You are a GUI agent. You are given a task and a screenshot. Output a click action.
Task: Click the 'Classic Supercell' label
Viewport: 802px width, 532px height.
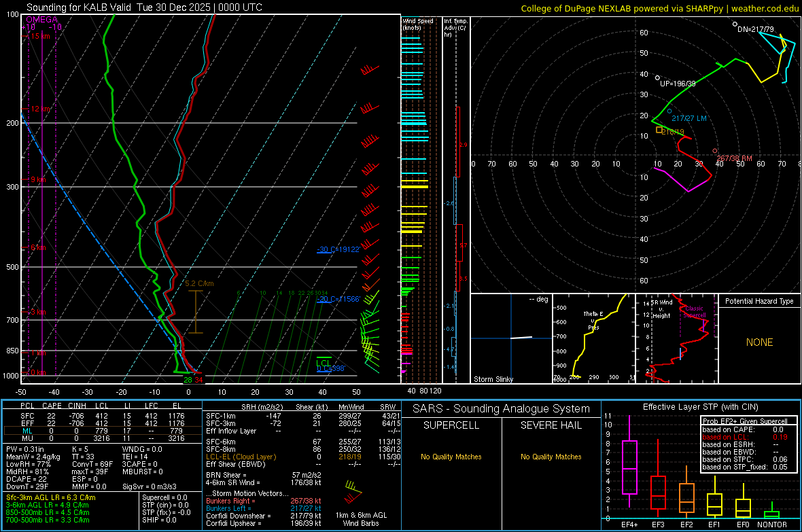(694, 312)
